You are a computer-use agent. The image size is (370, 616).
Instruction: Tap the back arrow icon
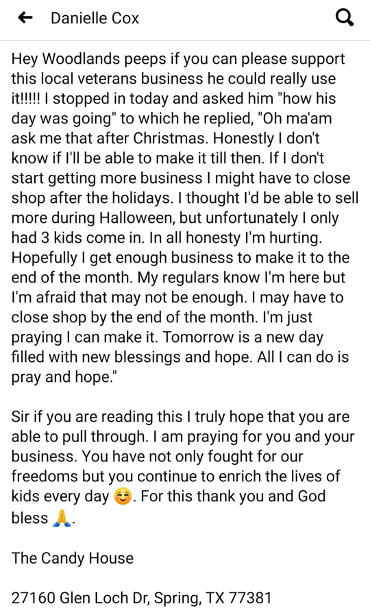point(25,18)
